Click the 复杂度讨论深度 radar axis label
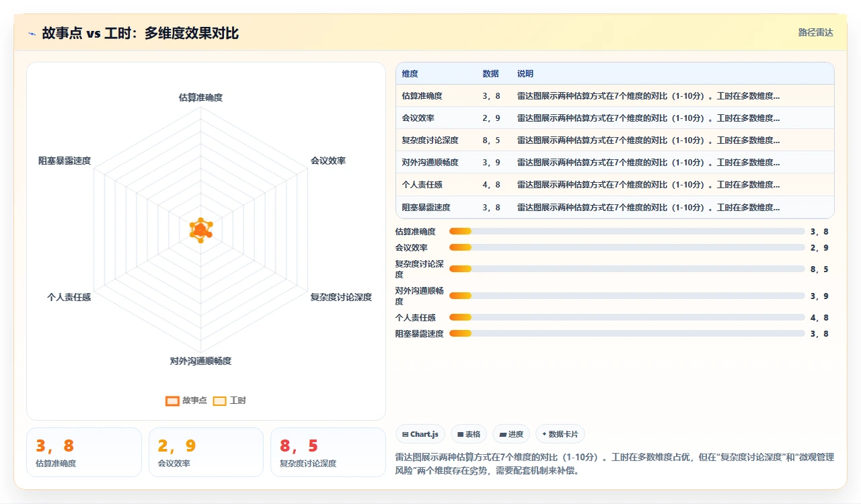This screenshot has width=861, height=504. (341, 297)
